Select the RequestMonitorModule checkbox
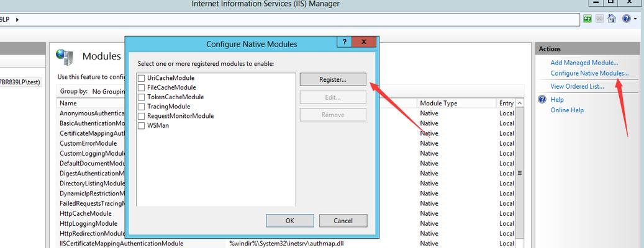644x248 pixels. [x=142, y=116]
